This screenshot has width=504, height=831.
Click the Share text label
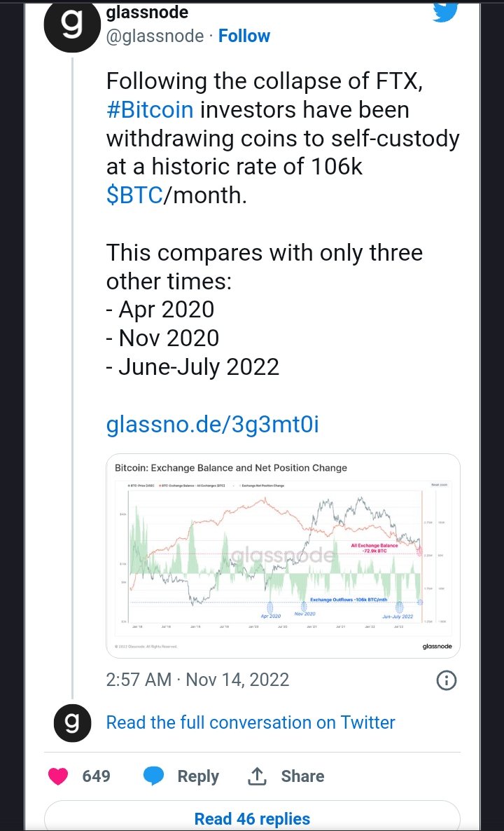[x=302, y=776]
